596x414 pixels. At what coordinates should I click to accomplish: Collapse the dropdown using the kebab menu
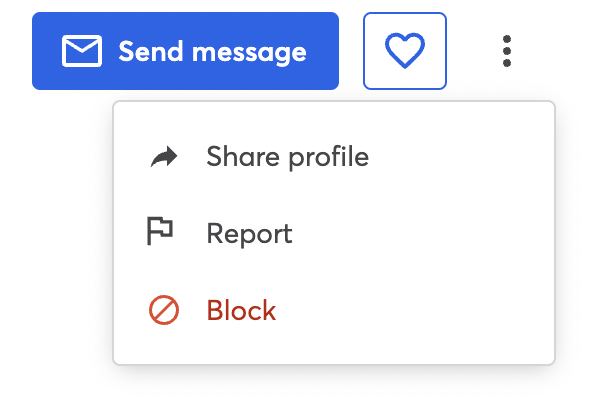click(x=507, y=51)
